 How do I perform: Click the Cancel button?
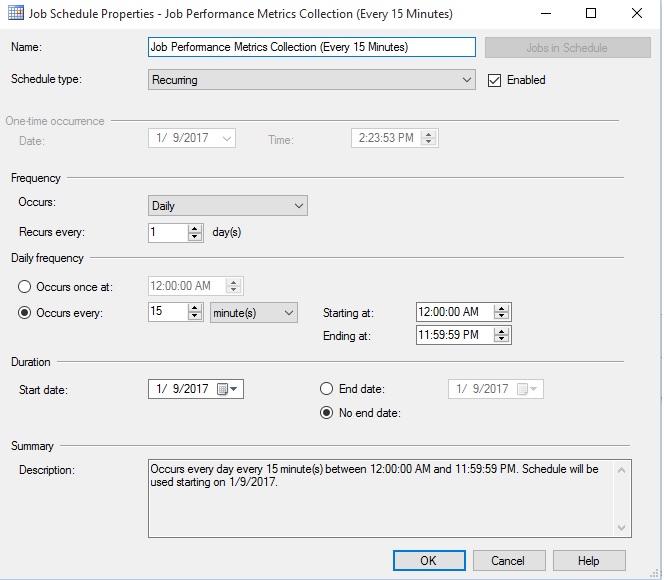pos(509,561)
